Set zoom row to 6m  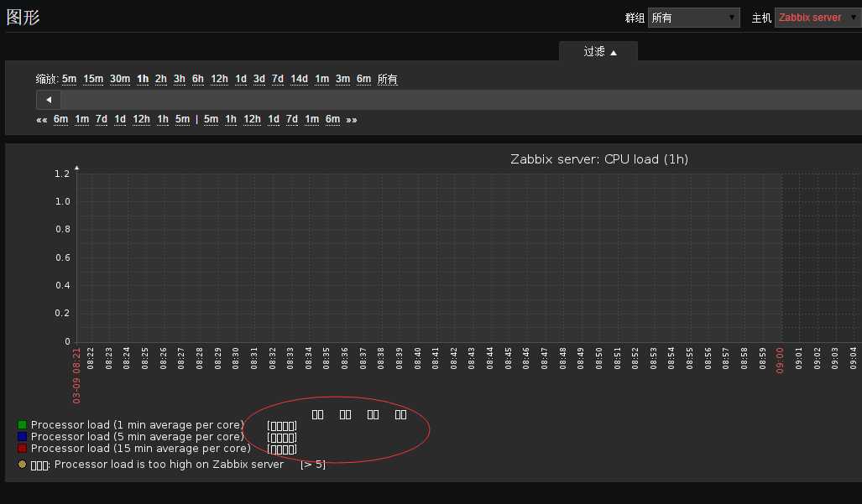[x=364, y=79]
